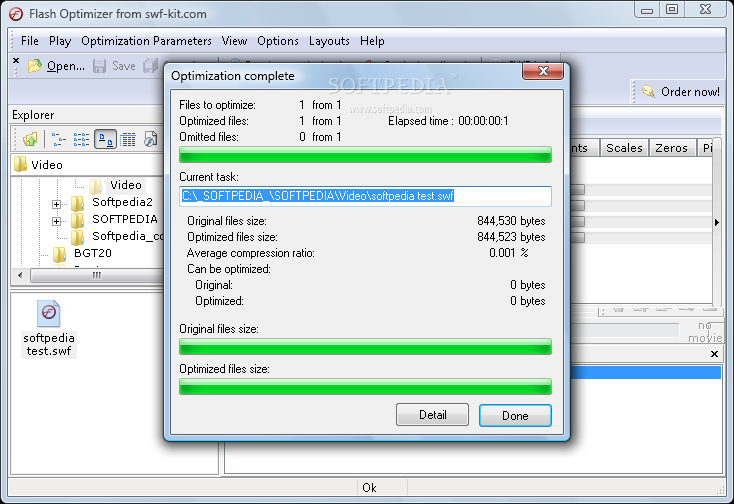This screenshot has width=734, height=504.
Task: Click the Original files size bar
Action: coord(365,347)
